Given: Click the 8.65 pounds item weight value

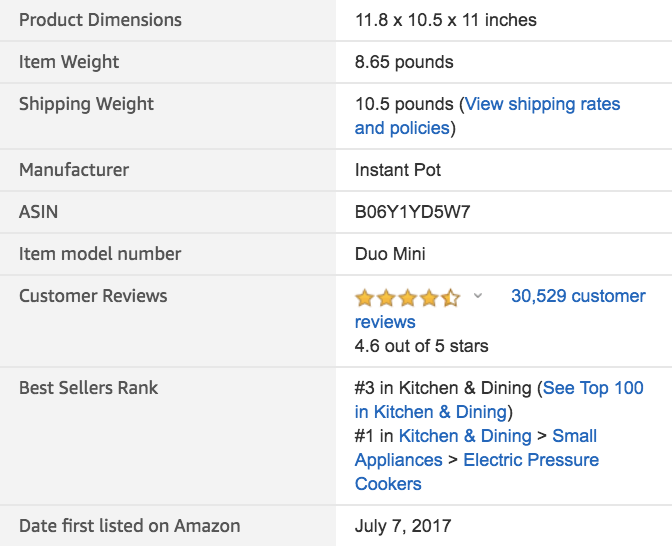Looking at the screenshot, I should coord(404,62).
